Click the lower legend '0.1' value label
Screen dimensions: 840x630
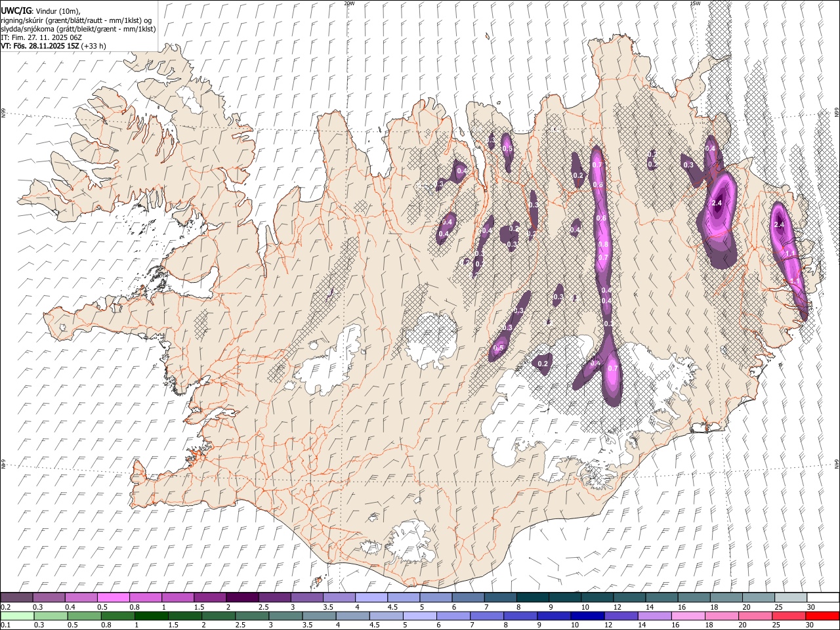(5, 625)
